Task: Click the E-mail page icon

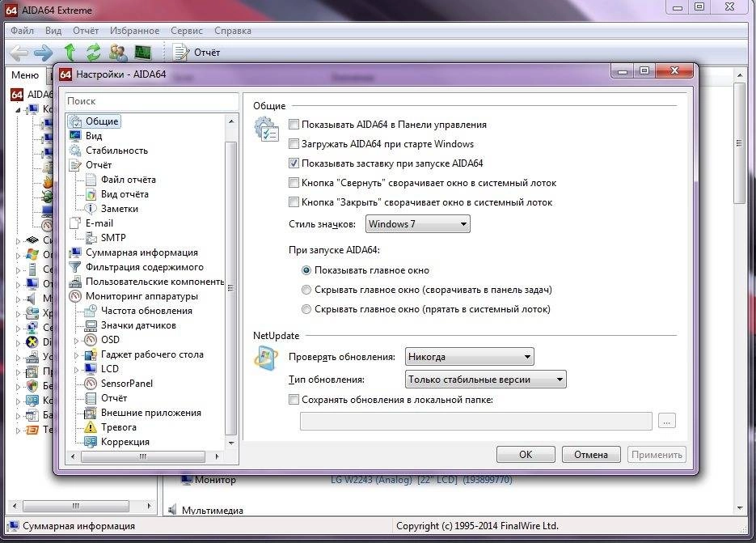Action: click(x=75, y=223)
